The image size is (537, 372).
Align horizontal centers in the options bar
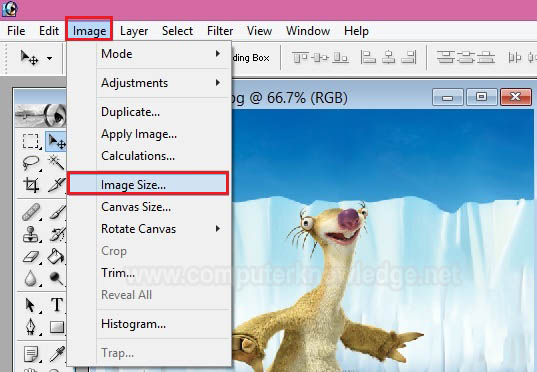click(x=388, y=57)
